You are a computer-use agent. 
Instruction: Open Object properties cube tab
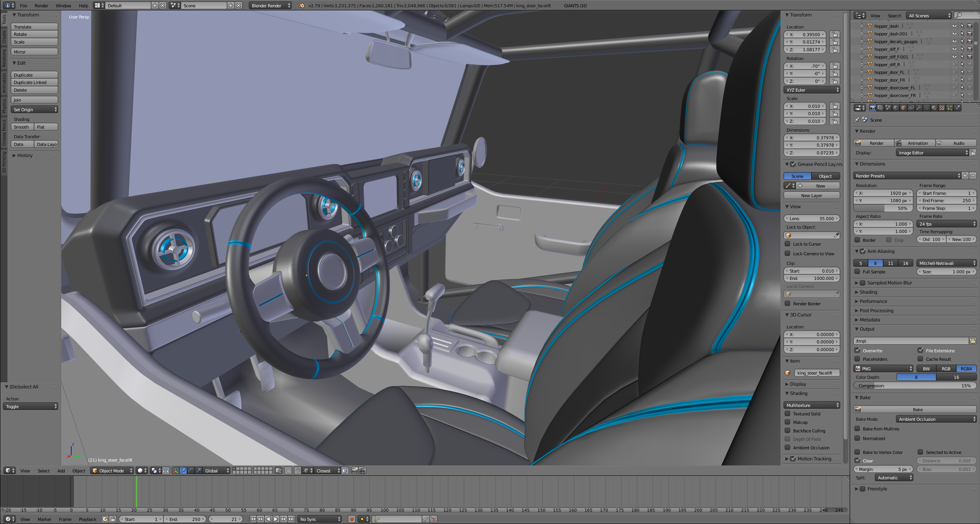(903, 108)
